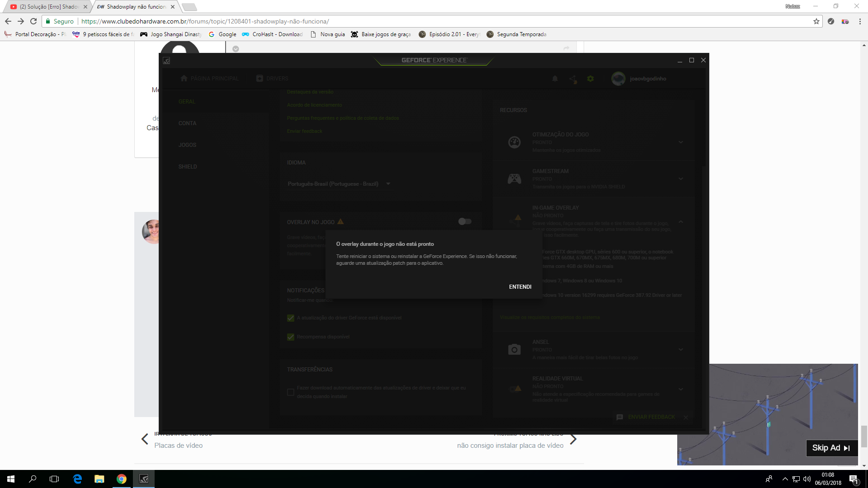Enable automatic driver download checkbox
Image resolution: width=868 pixels, height=488 pixels.
291,392
